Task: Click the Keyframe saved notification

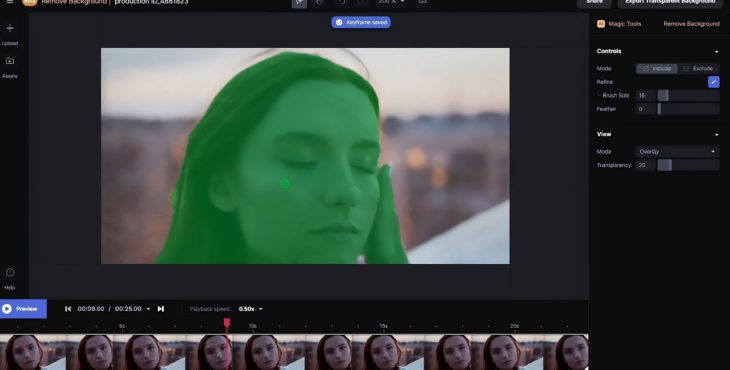Action: point(361,22)
